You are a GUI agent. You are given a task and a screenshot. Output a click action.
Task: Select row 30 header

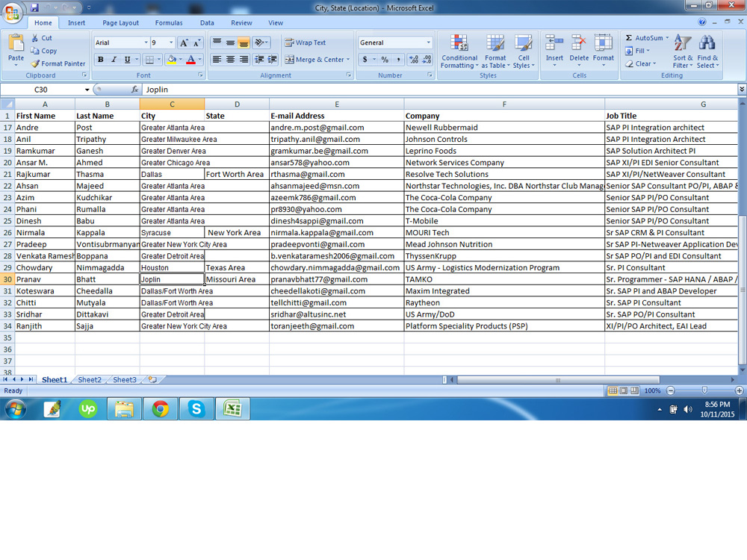pos(7,279)
